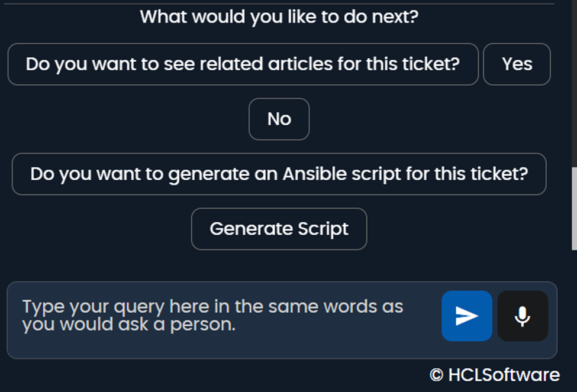Click the HCLSoftware copyright text

point(494,375)
